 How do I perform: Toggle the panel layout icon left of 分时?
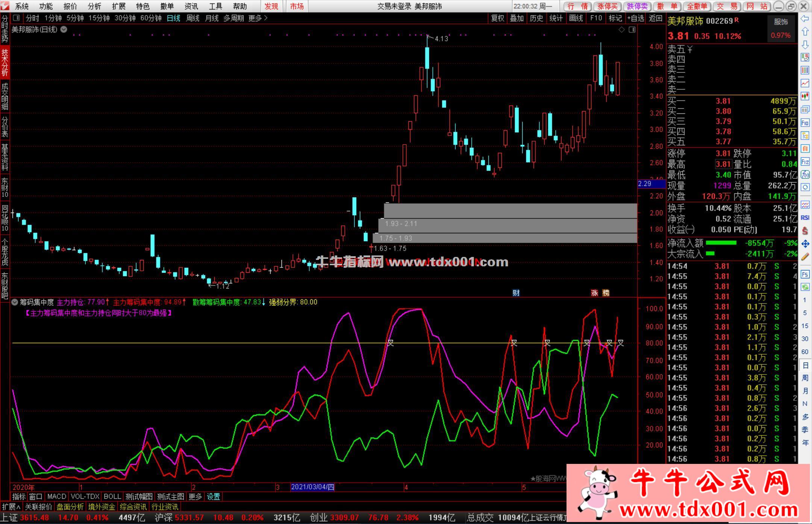16,18
